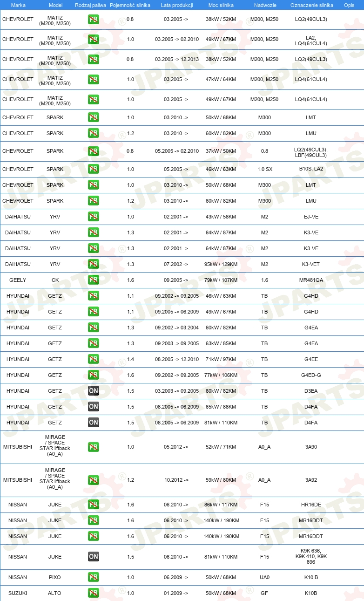Click petrol icon for Geely CK row
The image size is (364, 601).
point(94,280)
